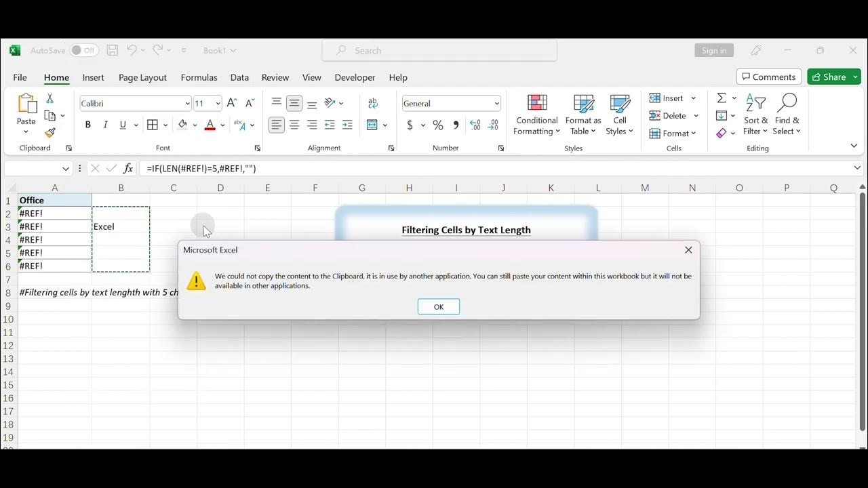Toggle Bottom Align button

coord(312,103)
